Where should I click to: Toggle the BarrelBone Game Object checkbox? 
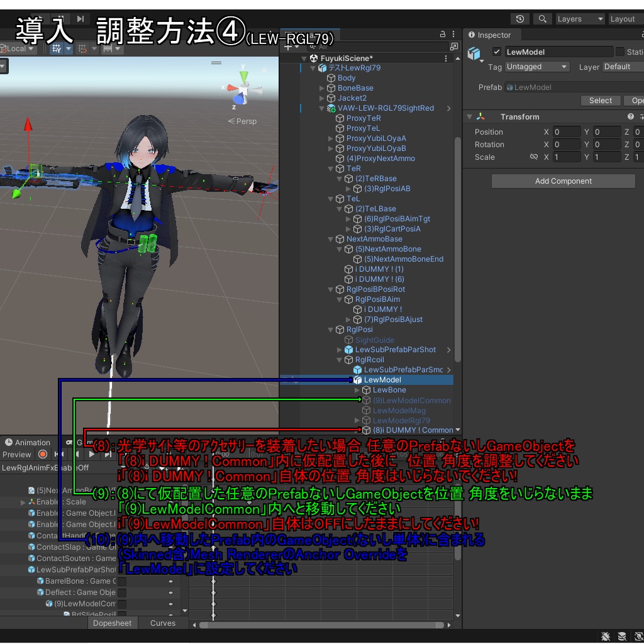122,581
